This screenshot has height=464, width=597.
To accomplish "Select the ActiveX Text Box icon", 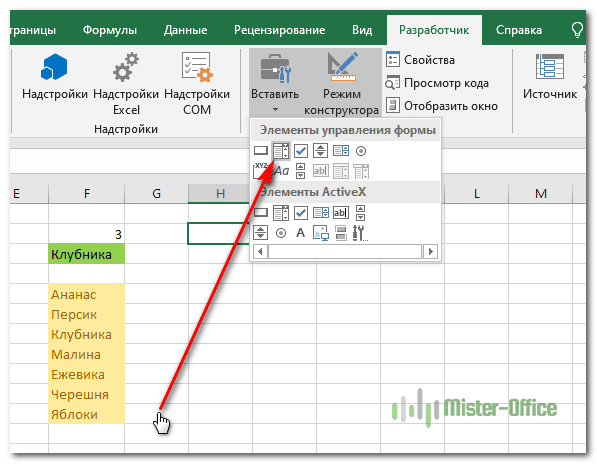I will click(341, 213).
